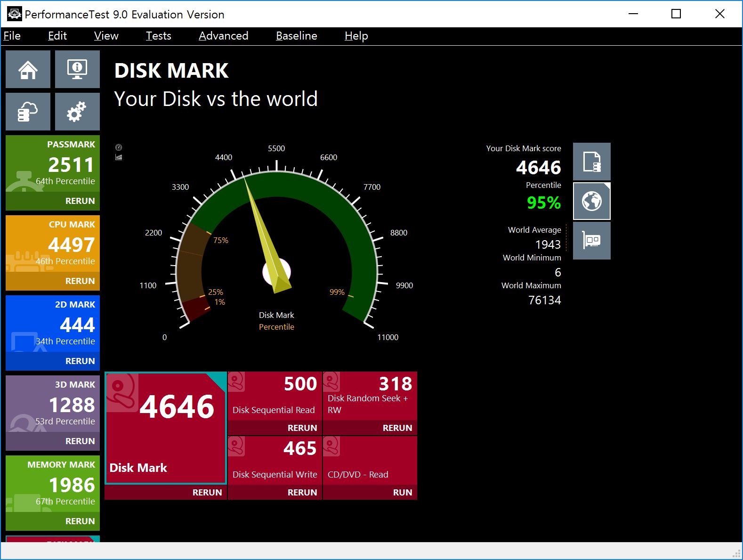The image size is (743, 560).
Task: Select the Disk Sequential Read 500 tile
Action: point(275,396)
